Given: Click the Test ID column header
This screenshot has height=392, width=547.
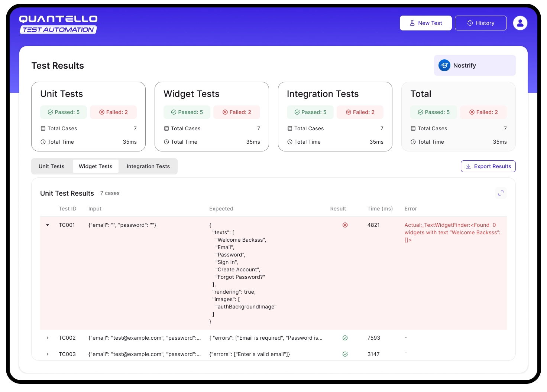Looking at the screenshot, I should point(67,209).
